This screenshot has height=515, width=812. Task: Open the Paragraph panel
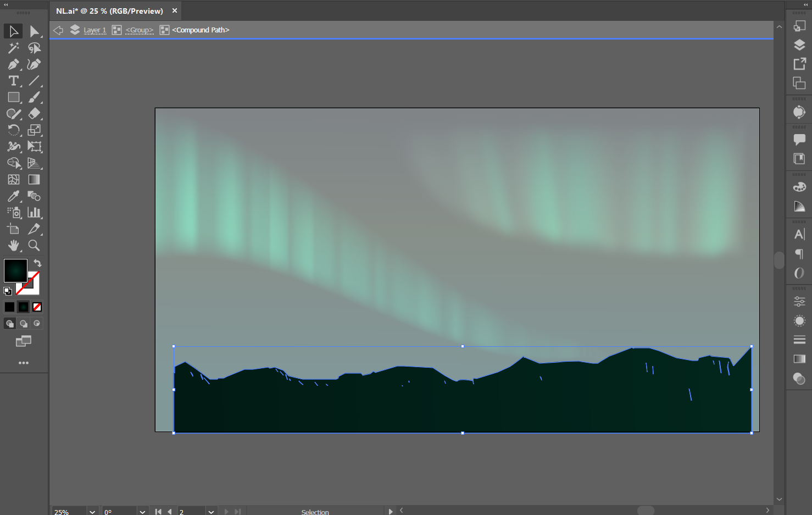(x=799, y=253)
